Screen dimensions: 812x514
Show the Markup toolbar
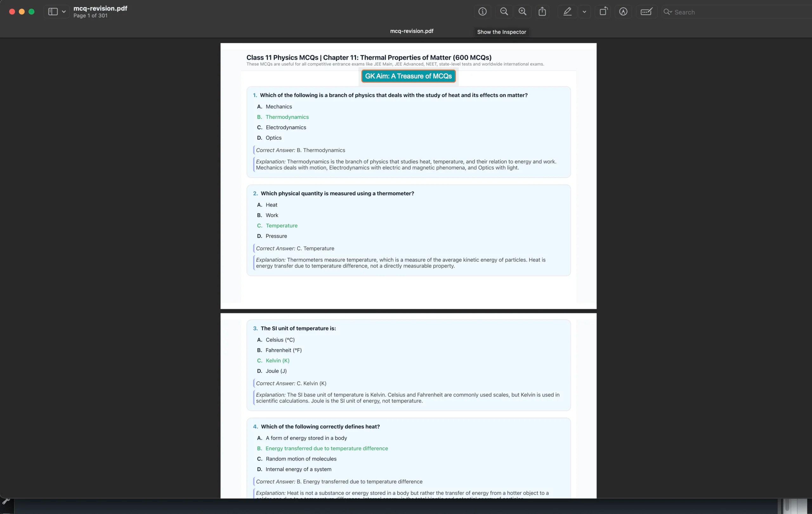pos(623,12)
